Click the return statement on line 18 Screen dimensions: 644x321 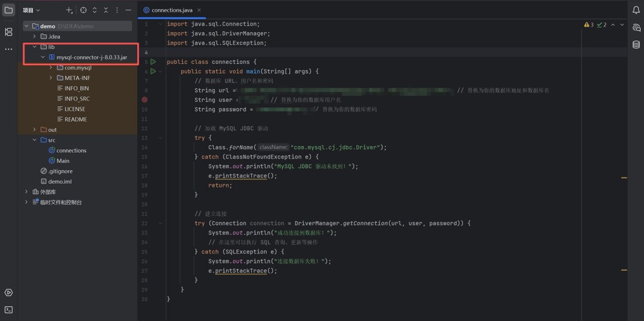coord(220,186)
